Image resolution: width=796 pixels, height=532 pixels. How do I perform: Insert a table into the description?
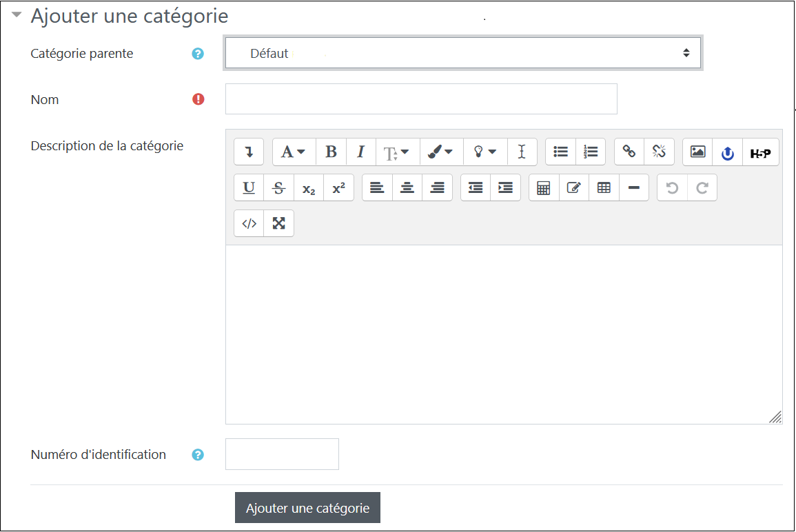pos(603,187)
